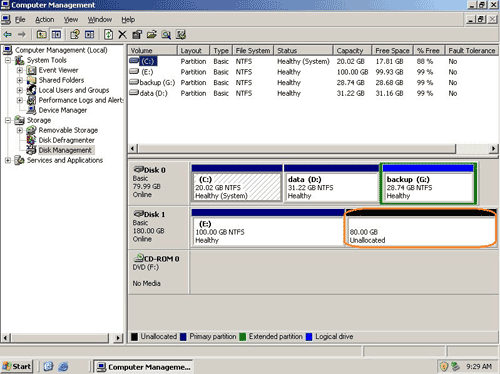Click the Back arrow toolbar icon
500x374 pixels.
(7, 34)
